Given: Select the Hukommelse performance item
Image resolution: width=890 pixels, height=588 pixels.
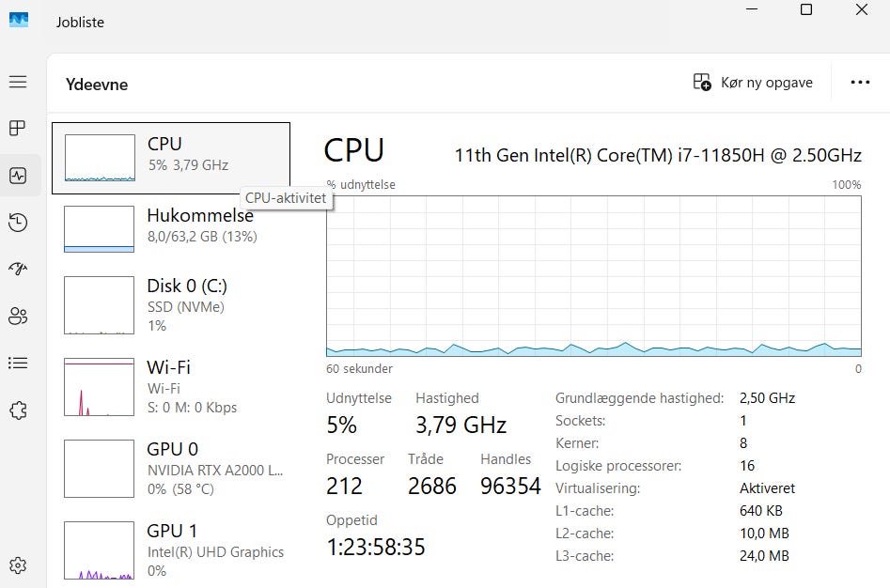Looking at the screenshot, I should [171, 229].
